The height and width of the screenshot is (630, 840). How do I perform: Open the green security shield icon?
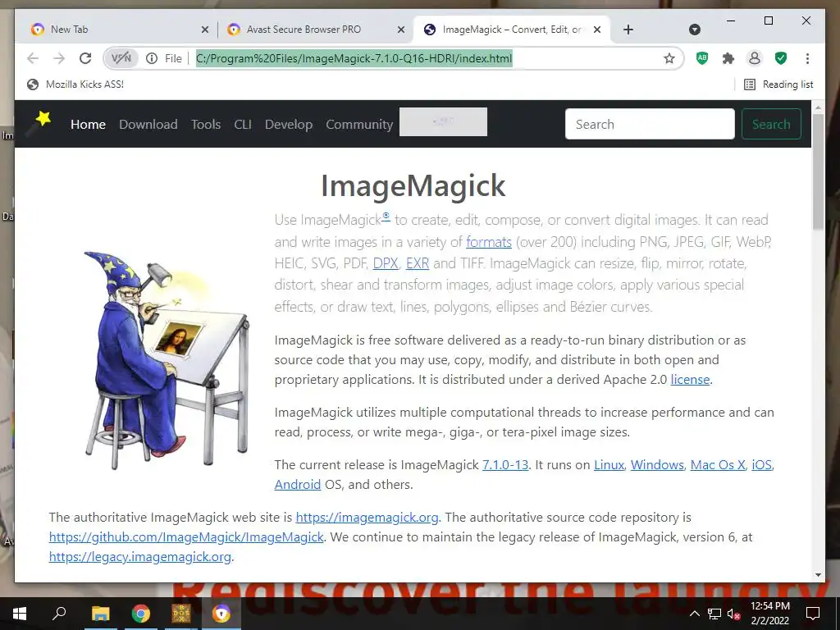point(781,58)
